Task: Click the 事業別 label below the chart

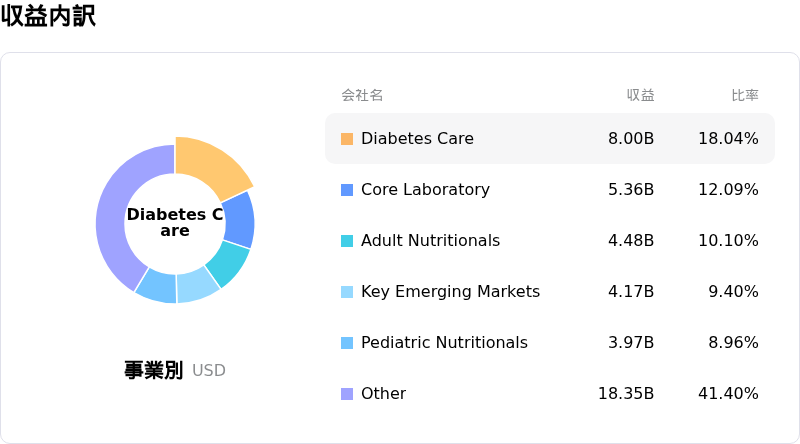Action: coord(153,371)
